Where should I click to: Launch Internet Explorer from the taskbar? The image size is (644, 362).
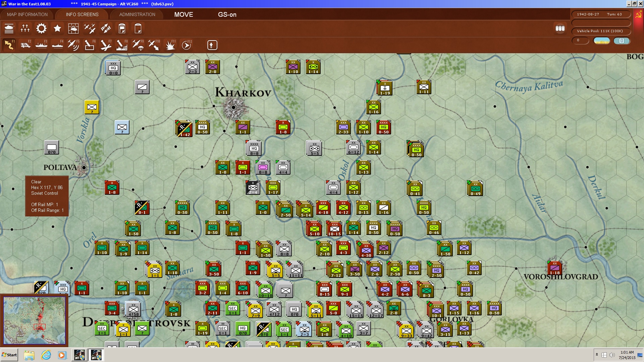[46, 355]
